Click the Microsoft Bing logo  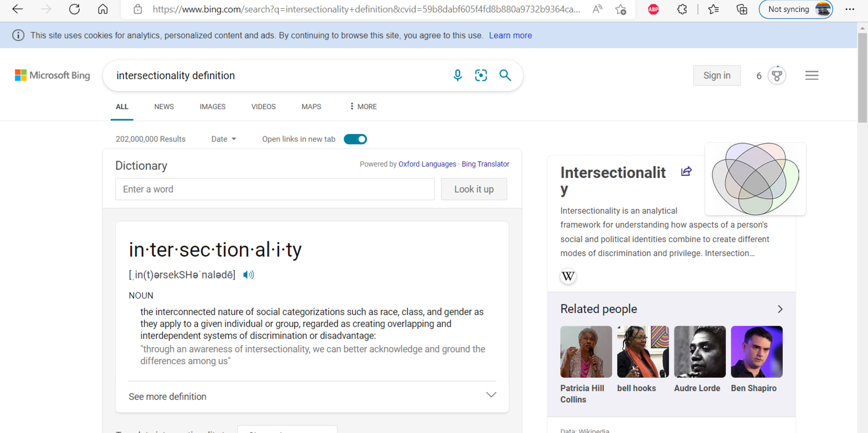(53, 75)
